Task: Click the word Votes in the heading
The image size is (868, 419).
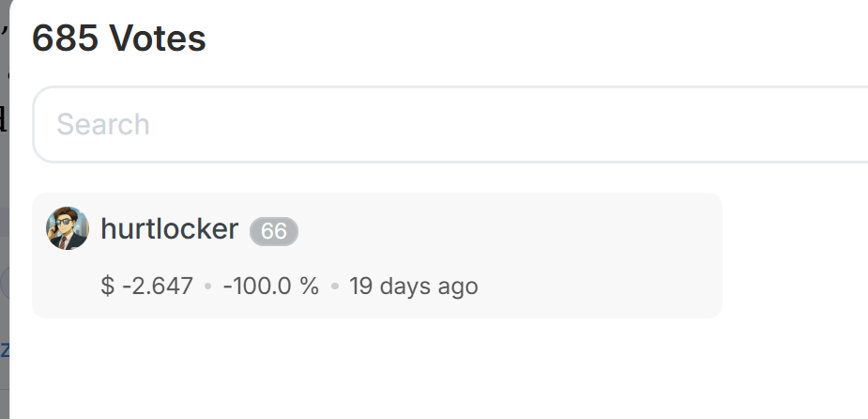Action: [x=158, y=39]
